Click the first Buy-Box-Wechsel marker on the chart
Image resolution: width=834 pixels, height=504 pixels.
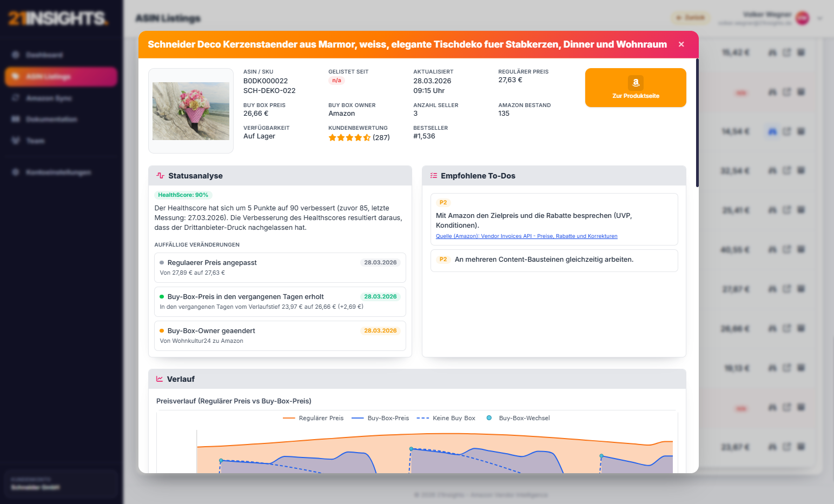coord(221,461)
